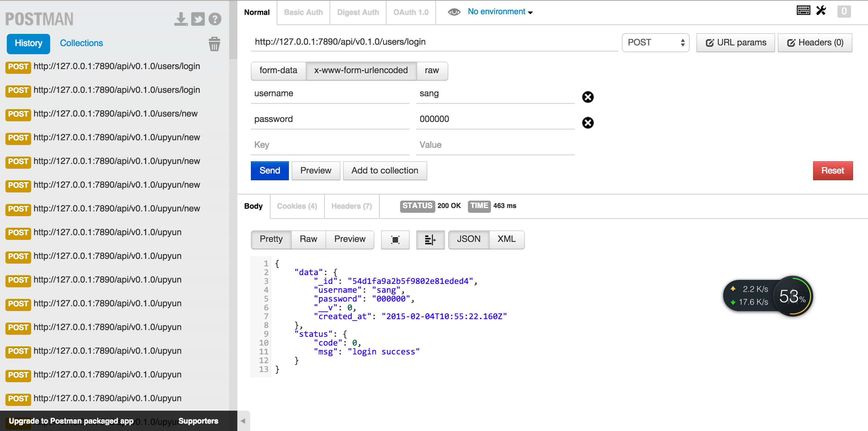Select raw body type

(x=432, y=70)
